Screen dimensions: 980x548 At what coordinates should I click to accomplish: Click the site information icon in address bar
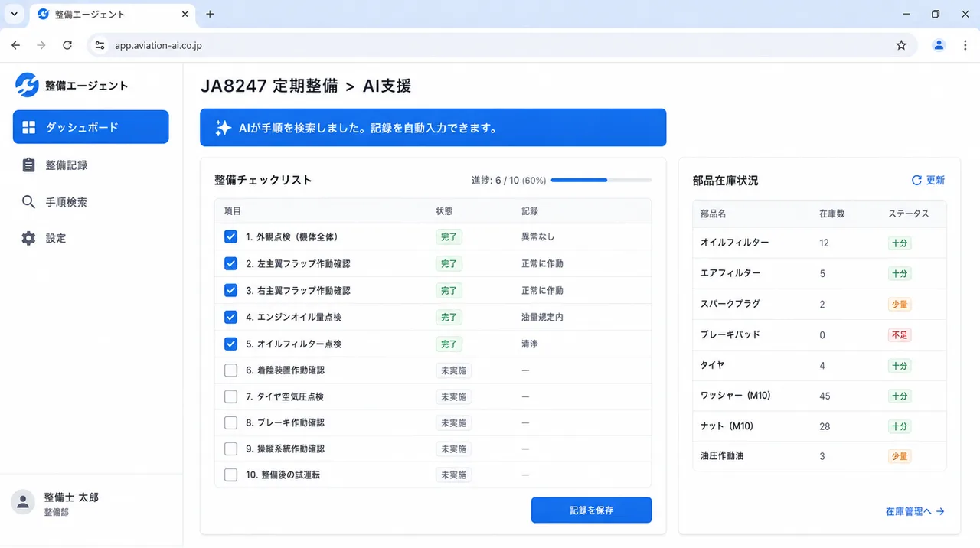click(x=100, y=45)
